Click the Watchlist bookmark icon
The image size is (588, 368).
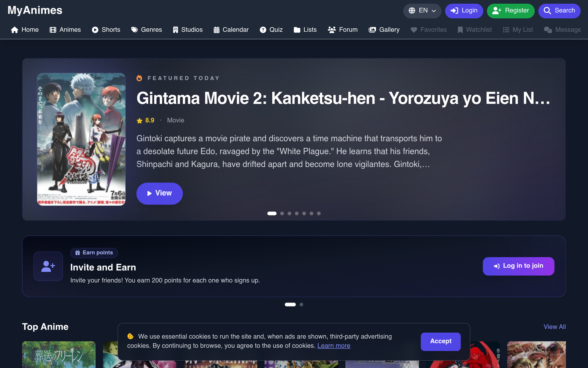point(460,30)
